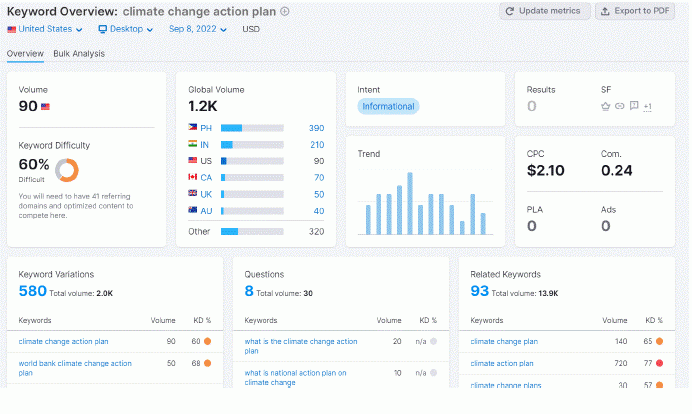The height and width of the screenshot is (414, 692).
Task: Open 'climate action plan' related keyword
Action: [502, 364]
